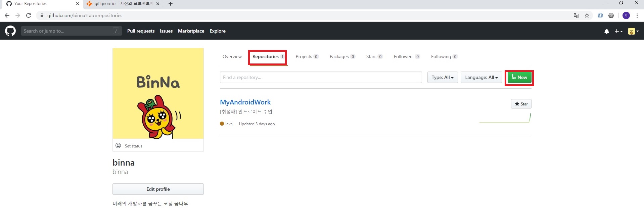Screen dimensions: 644x221
Task: Click the Edit profile button
Action: [x=158, y=189]
